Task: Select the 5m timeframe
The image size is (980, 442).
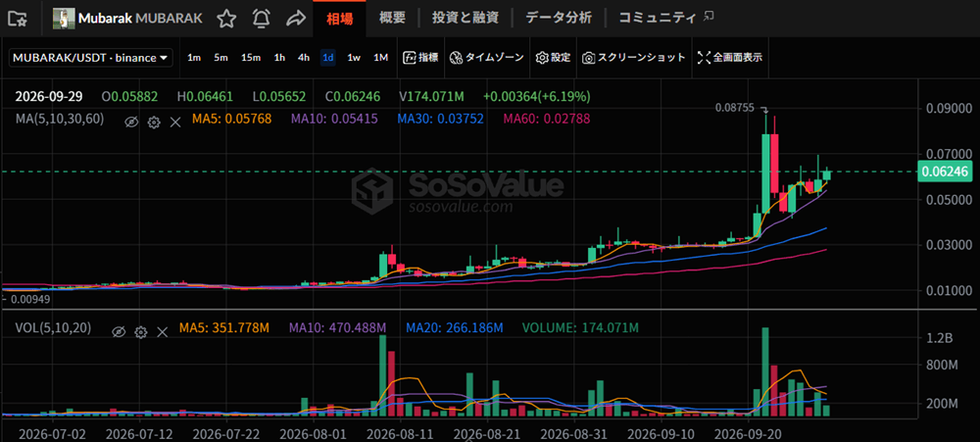Action: click(x=220, y=58)
